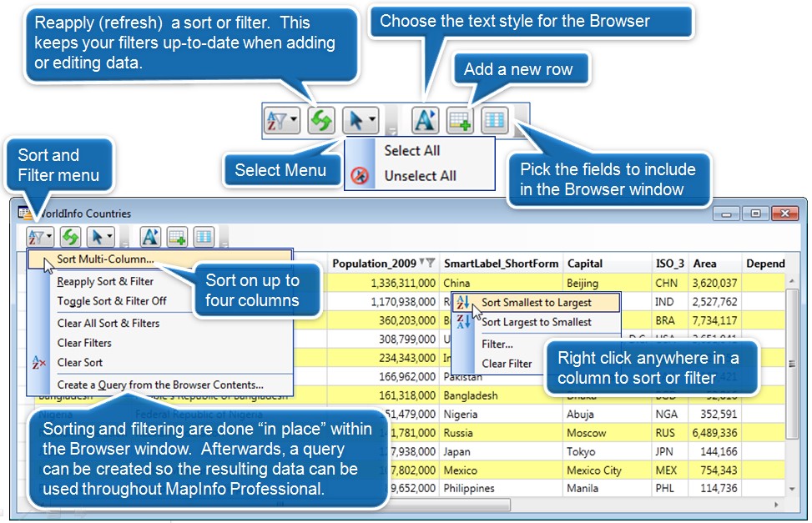This screenshot has height=523, width=812.
Task: Click Pick Fields icon in enlarged top toolbar
Action: pyautogui.click(x=494, y=120)
